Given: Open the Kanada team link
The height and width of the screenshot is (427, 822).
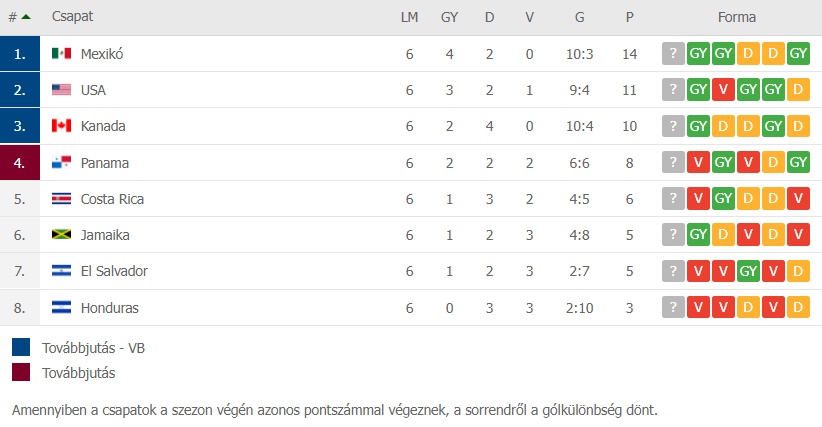Looking at the screenshot, I should point(103,126).
